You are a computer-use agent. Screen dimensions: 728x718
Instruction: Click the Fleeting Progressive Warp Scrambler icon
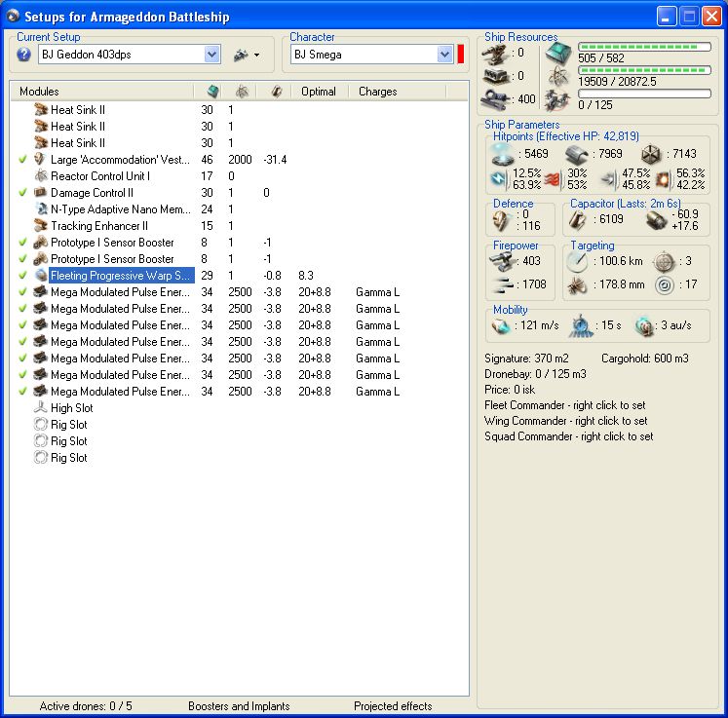tap(41, 276)
